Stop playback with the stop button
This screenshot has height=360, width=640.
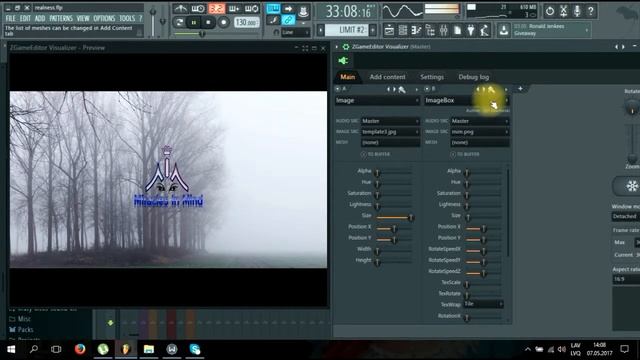[x=208, y=22]
